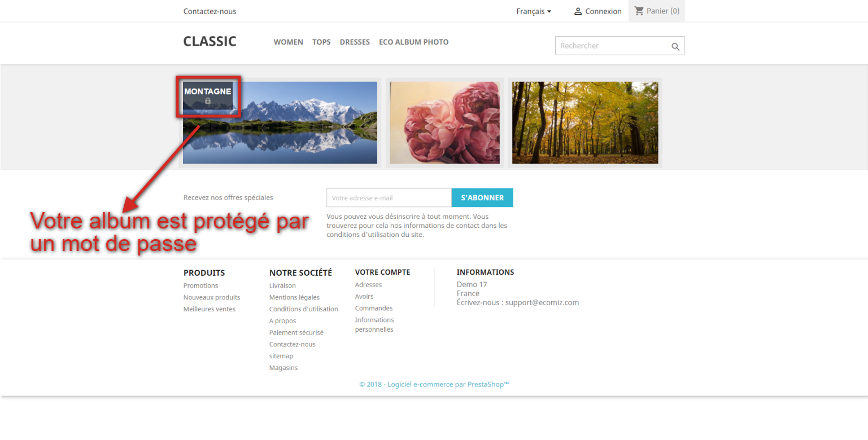The width and height of the screenshot is (868, 440).
Task: Open Mentions légales footer link
Action: pos(294,297)
